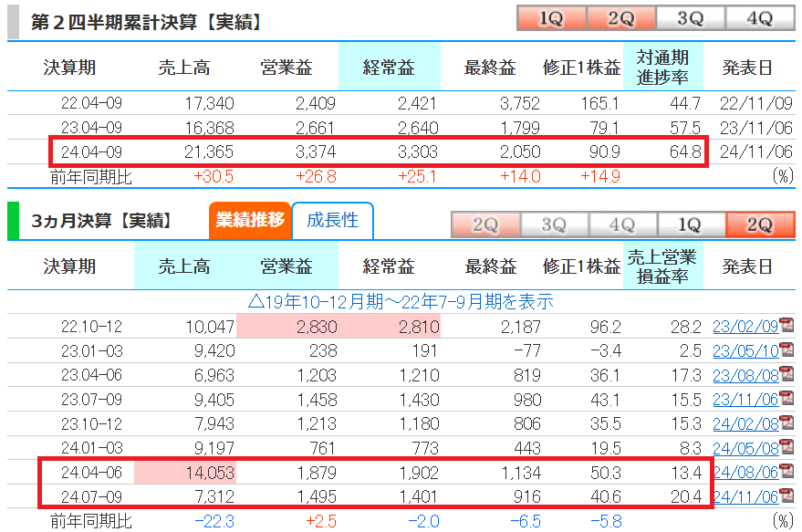The width and height of the screenshot is (802, 532).
Task: Open the 24/02/08 announcement link
Action: tap(745, 424)
